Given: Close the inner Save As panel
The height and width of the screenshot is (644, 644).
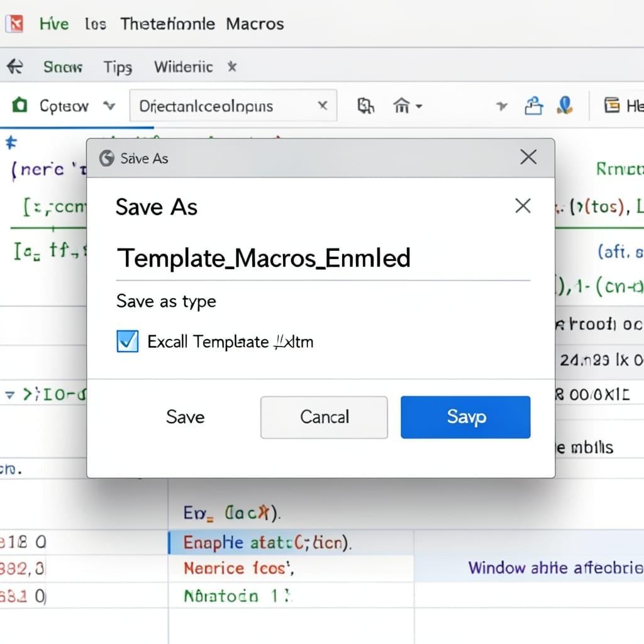Looking at the screenshot, I should 523,206.
